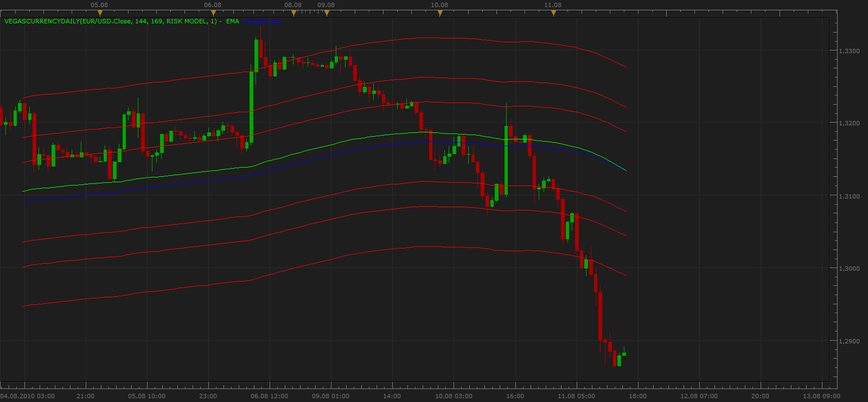Click the 06.08 12:00 time axis label

point(270,396)
